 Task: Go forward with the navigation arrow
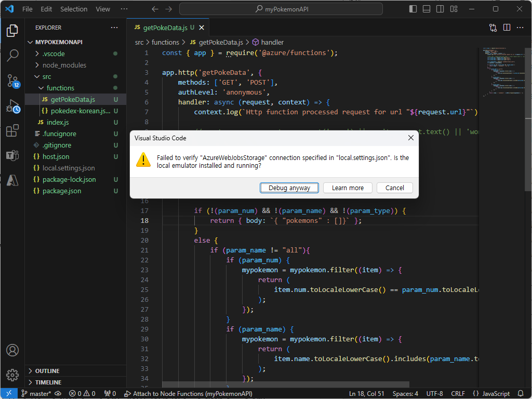[x=169, y=9]
